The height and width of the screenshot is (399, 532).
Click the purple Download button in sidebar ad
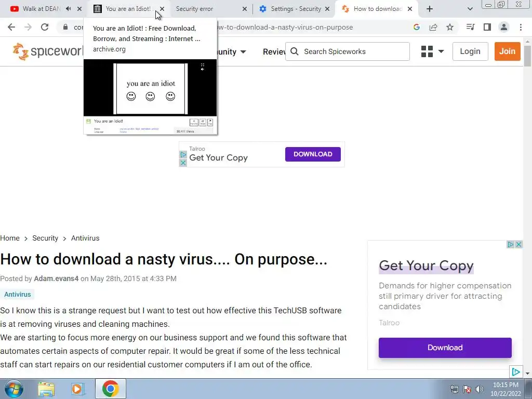click(x=445, y=348)
